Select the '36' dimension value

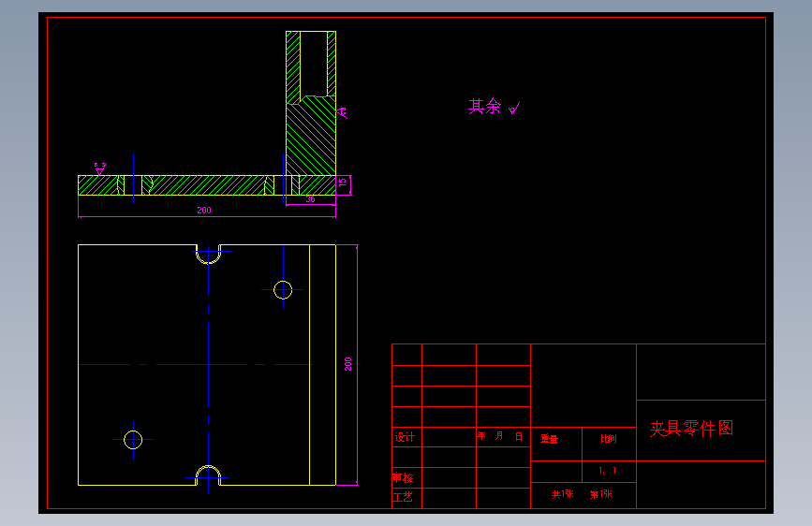click(x=310, y=199)
